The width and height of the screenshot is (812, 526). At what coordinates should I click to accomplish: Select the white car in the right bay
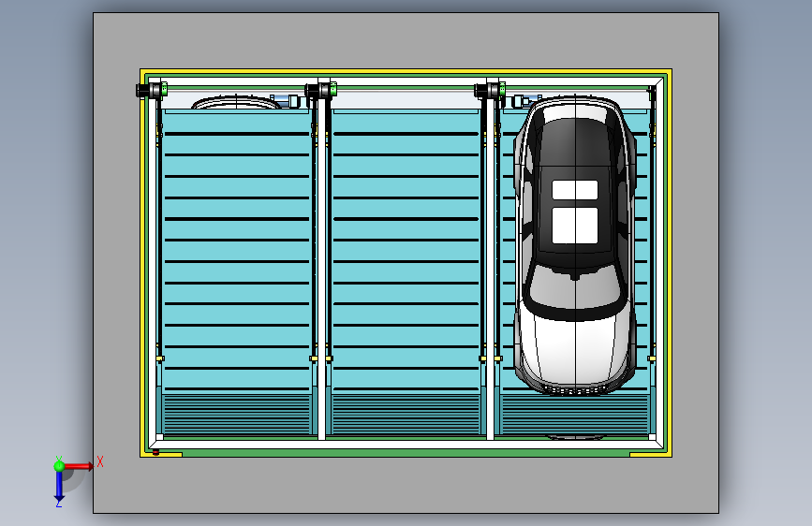(575, 245)
